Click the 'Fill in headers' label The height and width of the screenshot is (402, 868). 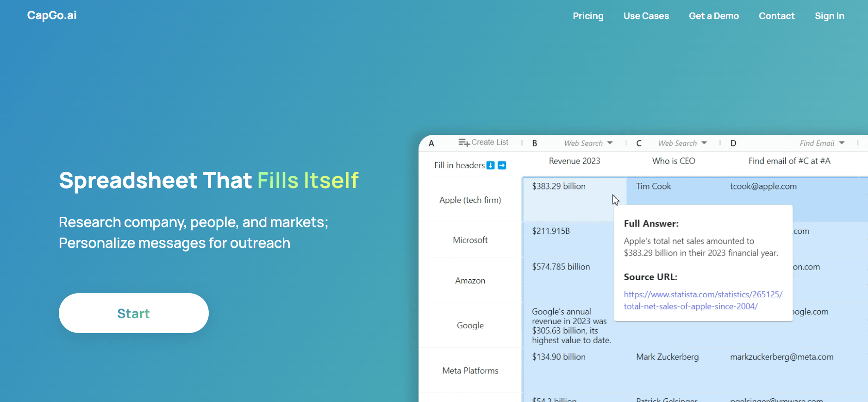(459, 165)
